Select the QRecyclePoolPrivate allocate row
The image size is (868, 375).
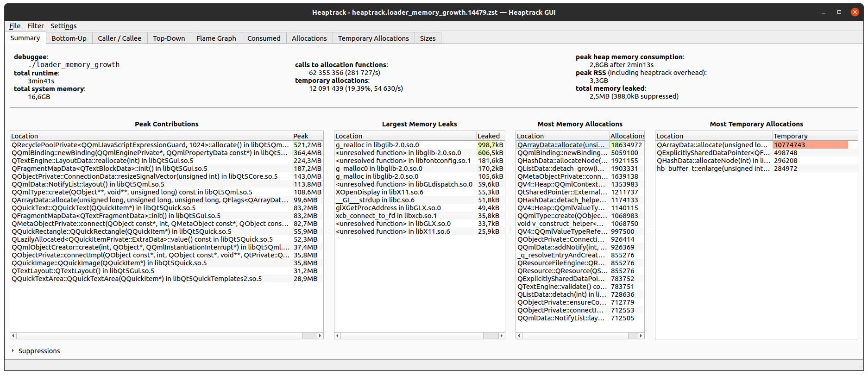(x=167, y=145)
